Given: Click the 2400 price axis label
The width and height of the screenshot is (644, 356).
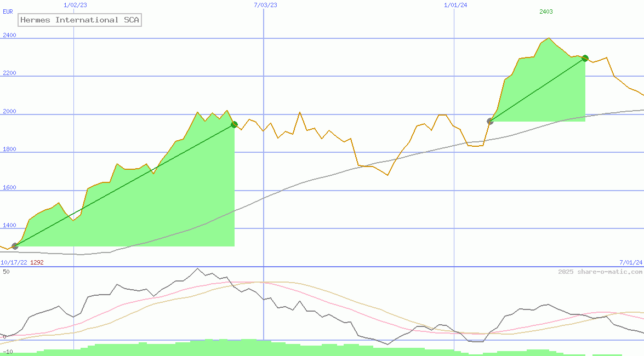Looking at the screenshot, I should (x=9, y=35).
